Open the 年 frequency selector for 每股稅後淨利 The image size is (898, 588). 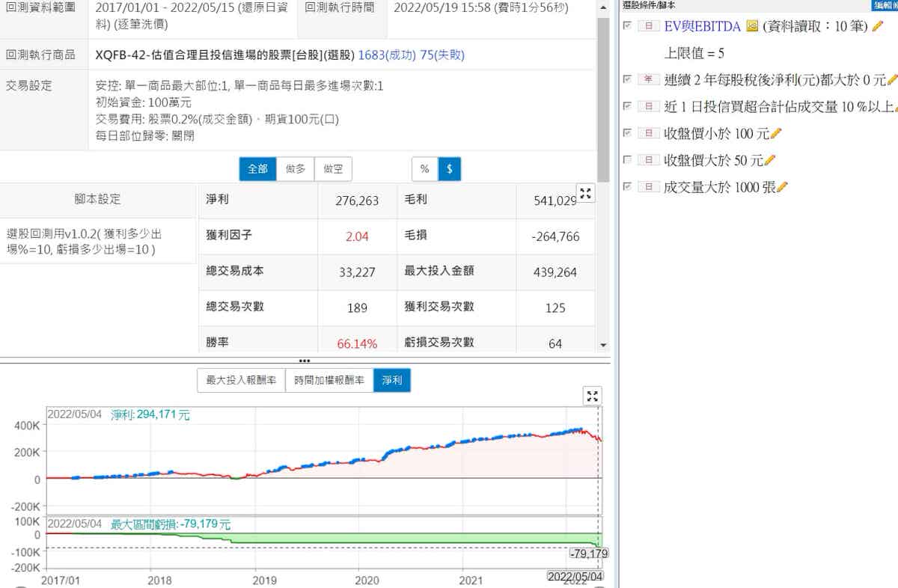click(x=648, y=80)
